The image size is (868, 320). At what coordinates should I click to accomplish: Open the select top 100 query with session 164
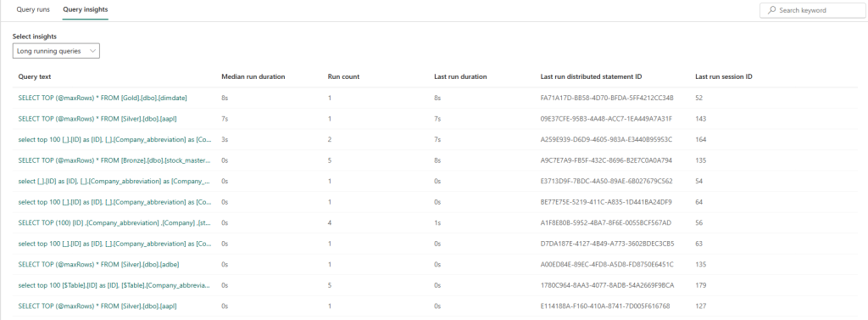tap(114, 140)
